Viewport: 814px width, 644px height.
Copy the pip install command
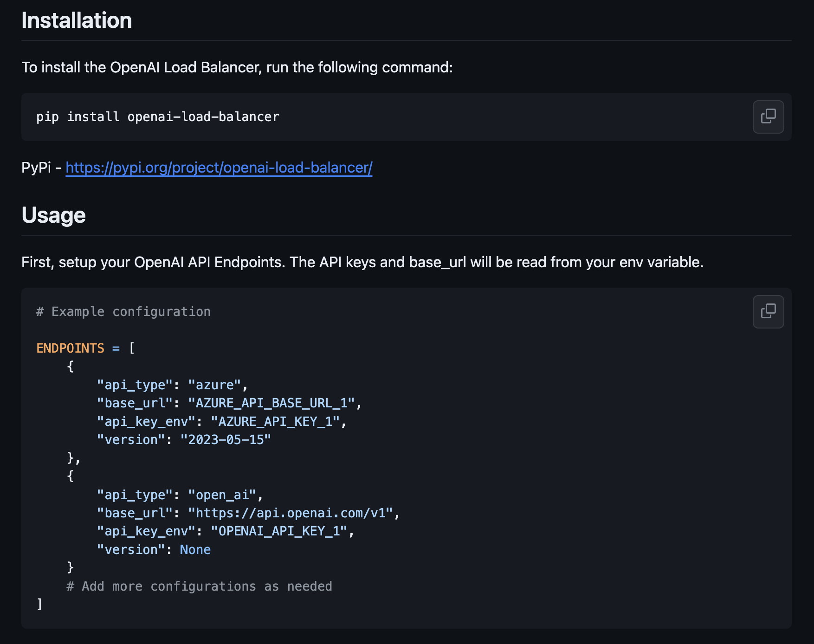tap(768, 116)
